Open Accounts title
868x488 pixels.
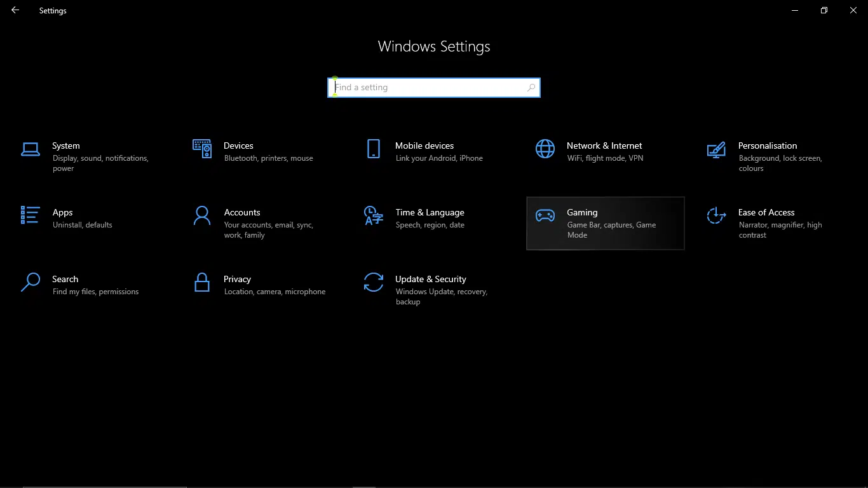pos(242,212)
